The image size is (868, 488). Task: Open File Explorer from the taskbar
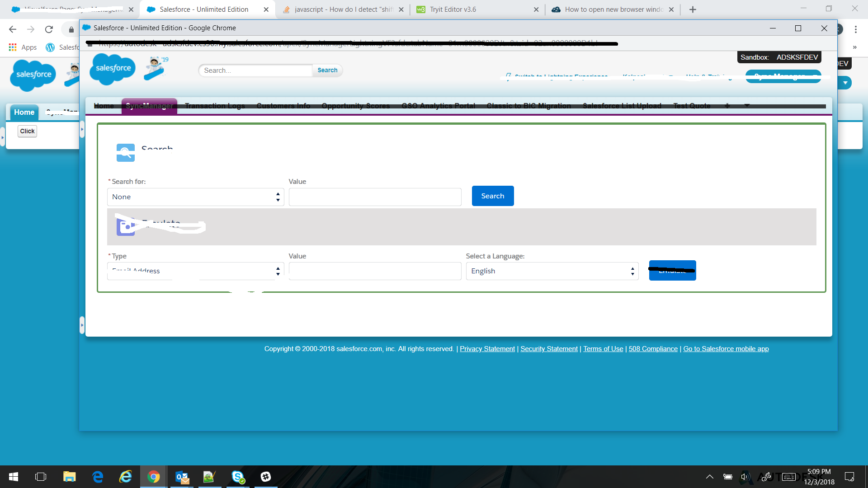[69, 477]
